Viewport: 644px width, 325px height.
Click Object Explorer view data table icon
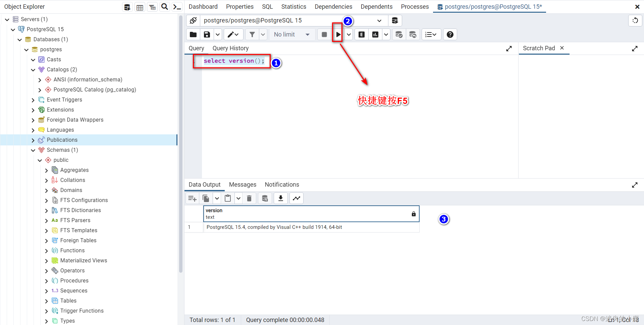tap(140, 7)
